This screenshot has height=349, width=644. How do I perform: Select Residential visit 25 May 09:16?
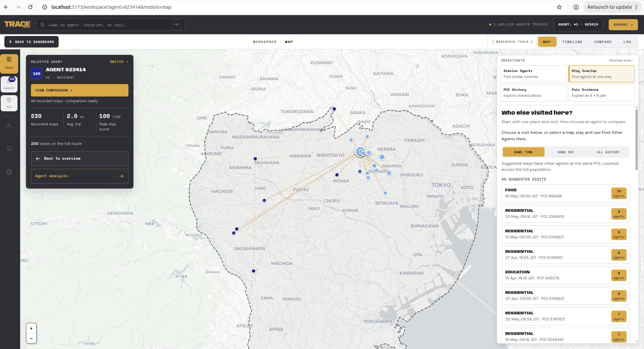click(566, 214)
